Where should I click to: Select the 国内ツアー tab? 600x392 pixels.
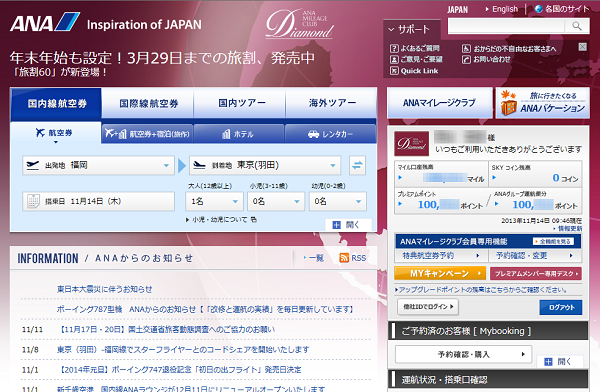[241, 103]
